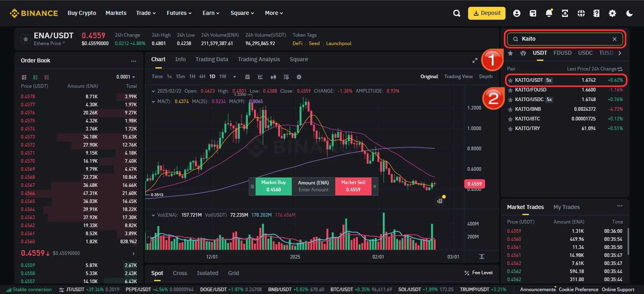This screenshot has height=294, width=644.
Task: Select the Cross margin tab
Action: tap(180, 273)
